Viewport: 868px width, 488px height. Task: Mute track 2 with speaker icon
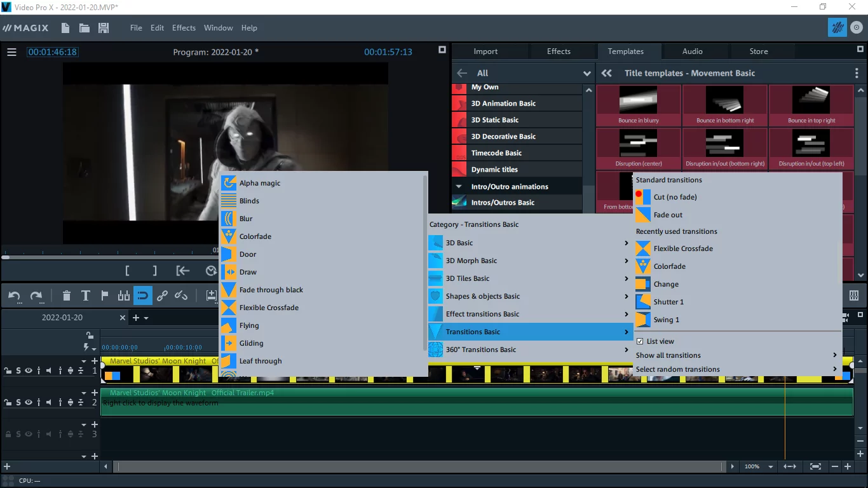click(x=50, y=402)
